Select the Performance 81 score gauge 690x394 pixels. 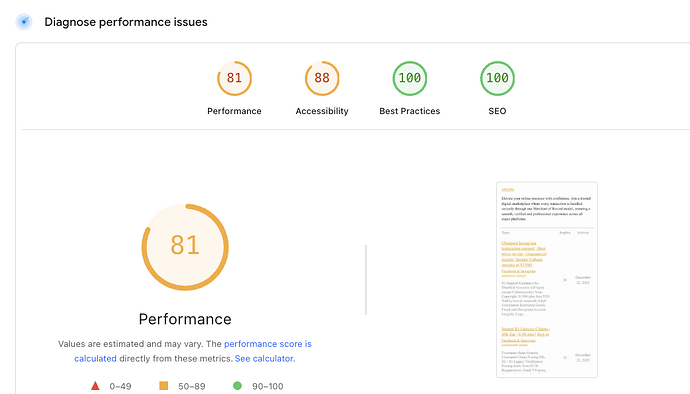(234, 78)
